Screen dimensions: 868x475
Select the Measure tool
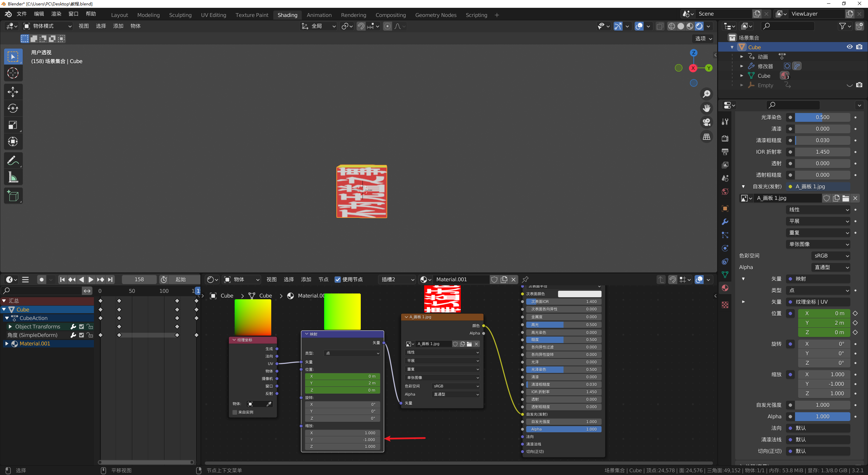[13, 177]
